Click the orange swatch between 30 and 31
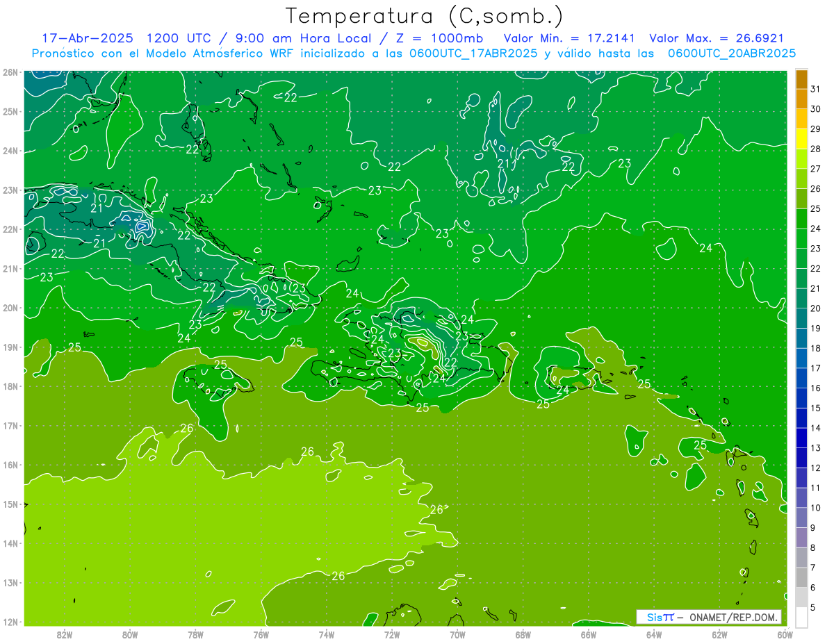This screenshot has width=834, height=644. click(x=801, y=99)
